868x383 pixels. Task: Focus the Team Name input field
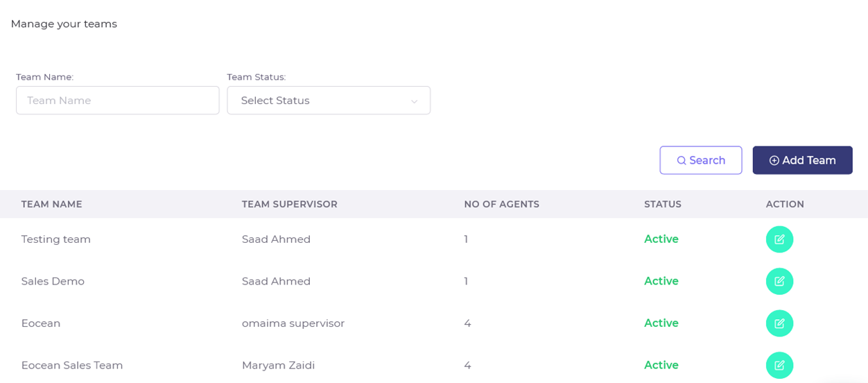[117, 101]
